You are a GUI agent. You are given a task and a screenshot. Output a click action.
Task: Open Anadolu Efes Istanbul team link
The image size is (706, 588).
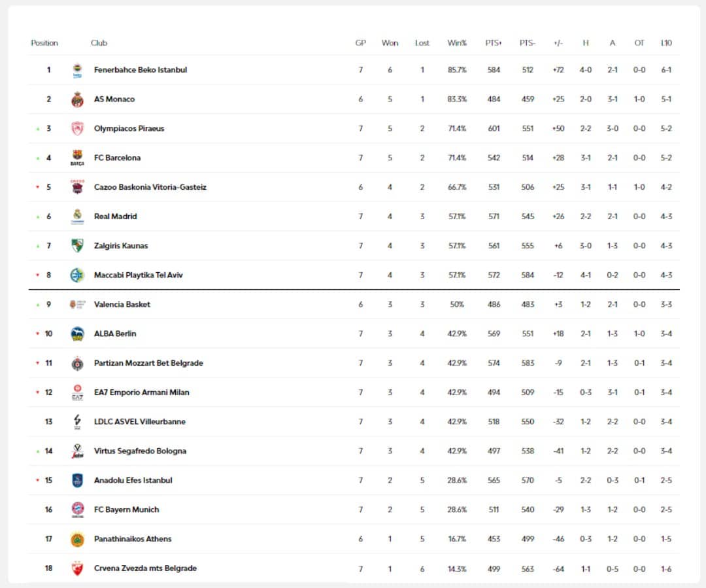coord(133,480)
